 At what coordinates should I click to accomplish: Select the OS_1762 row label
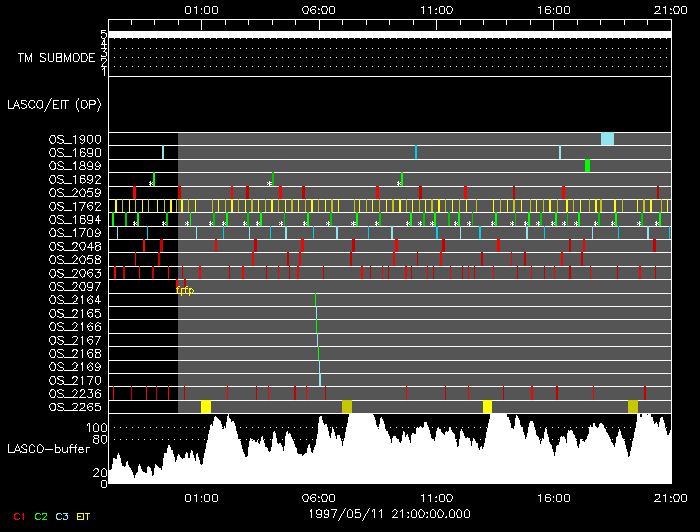coord(75,206)
